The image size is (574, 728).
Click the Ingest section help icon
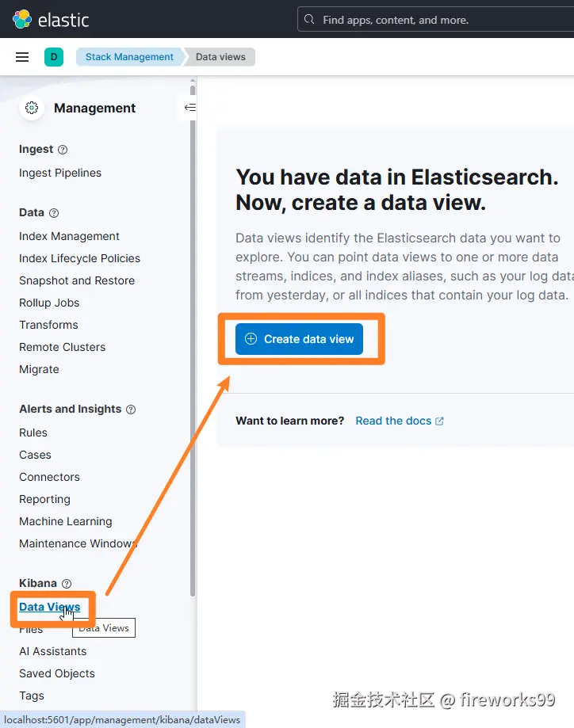63,150
